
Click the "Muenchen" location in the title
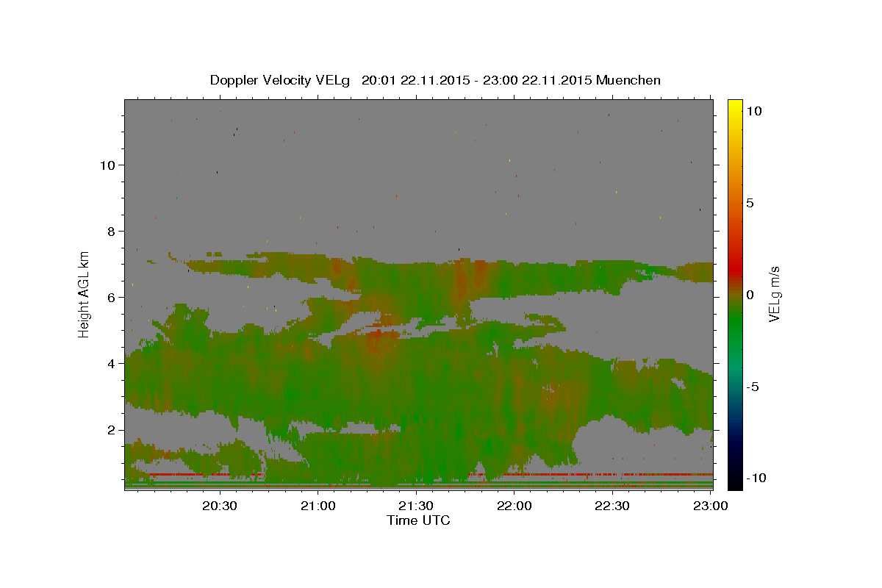point(628,80)
